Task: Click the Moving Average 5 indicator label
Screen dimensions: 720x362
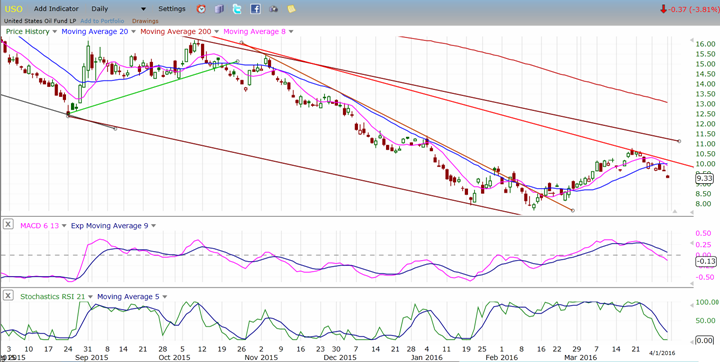Action: [x=128, y=297]
